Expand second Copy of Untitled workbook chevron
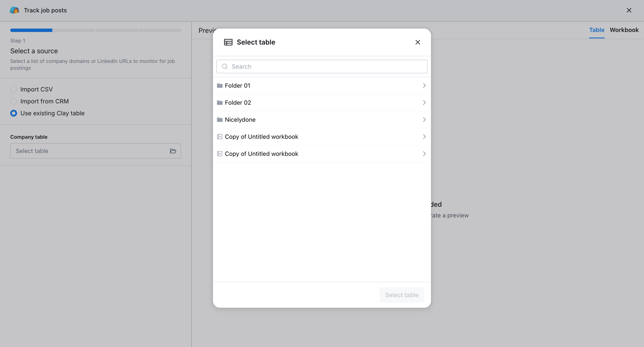This screenshot has height=347, width=644. pyautogui.click(x=424, y=154)
